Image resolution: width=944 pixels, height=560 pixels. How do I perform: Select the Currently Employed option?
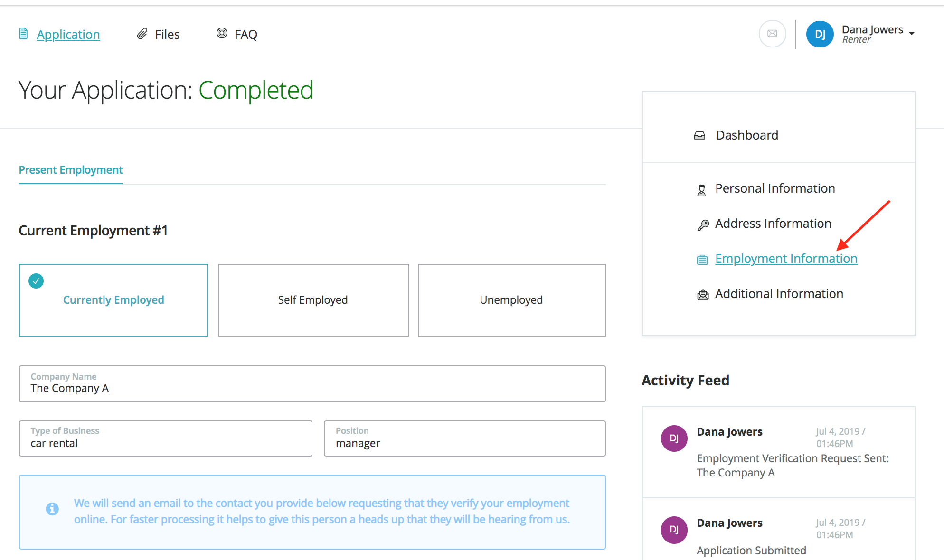[113, 300]
